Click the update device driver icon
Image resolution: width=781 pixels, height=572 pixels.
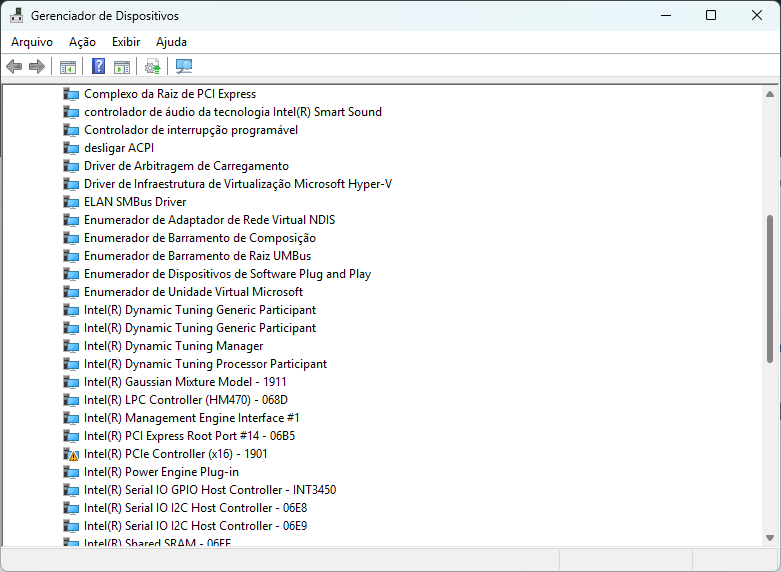152,66
